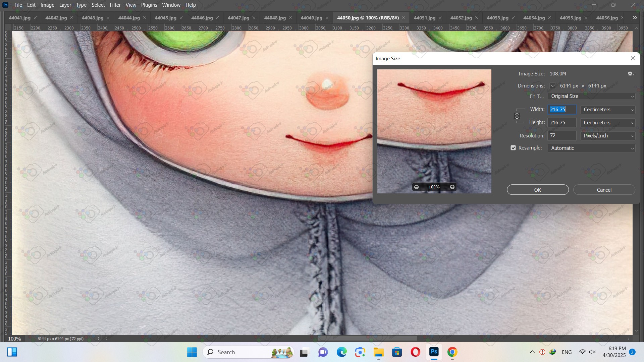Open the clock and date flyout

point(614,352)
